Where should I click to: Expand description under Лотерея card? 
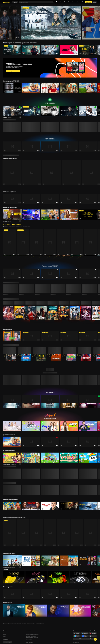(20, 221)
